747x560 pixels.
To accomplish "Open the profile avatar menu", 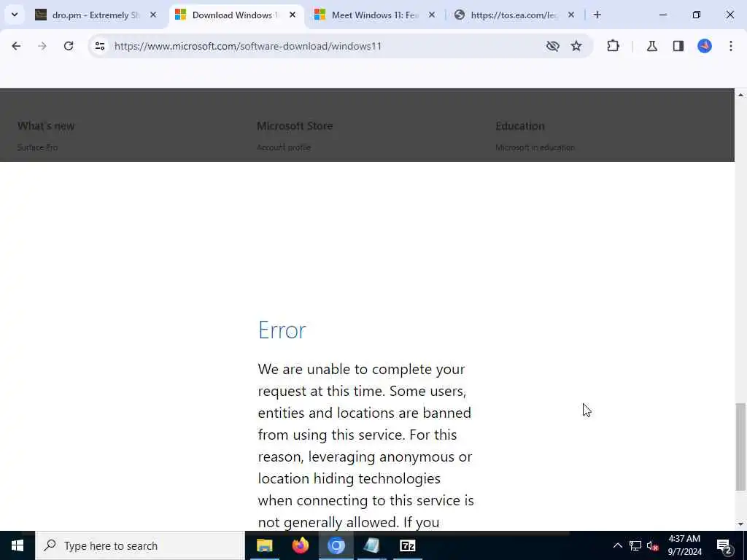I will point(705,46).
